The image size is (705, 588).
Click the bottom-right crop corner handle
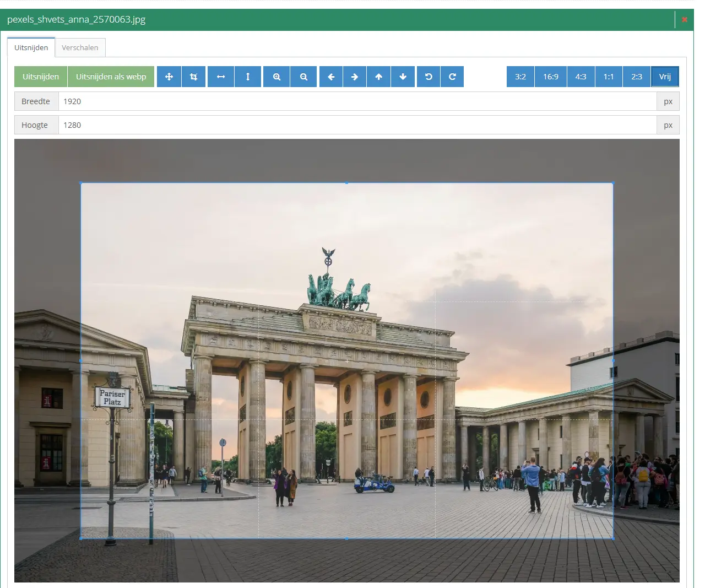click(613, 538)
